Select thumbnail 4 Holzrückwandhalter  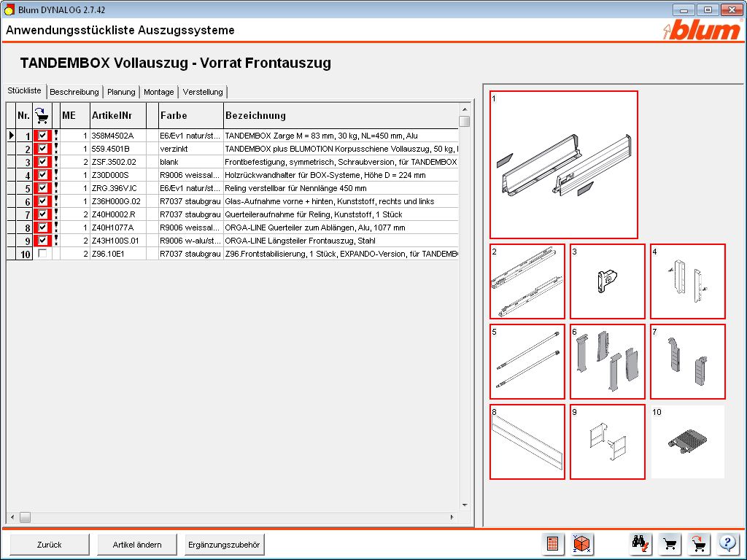pos(687,281)
